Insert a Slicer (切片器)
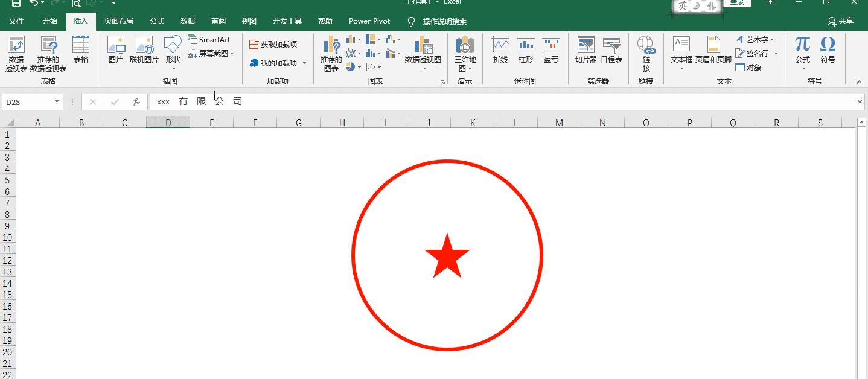Screen dimensions: 868x379 coord(586,50)
